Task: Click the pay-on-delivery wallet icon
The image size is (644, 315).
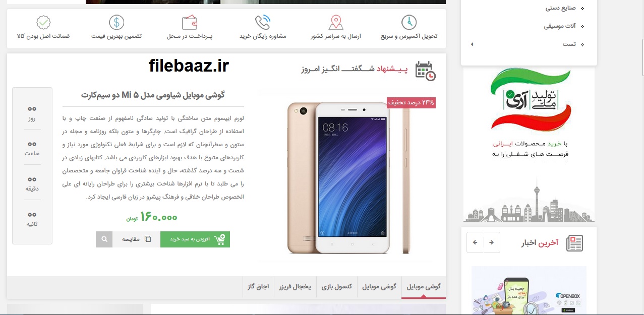Action: [190, 23]
